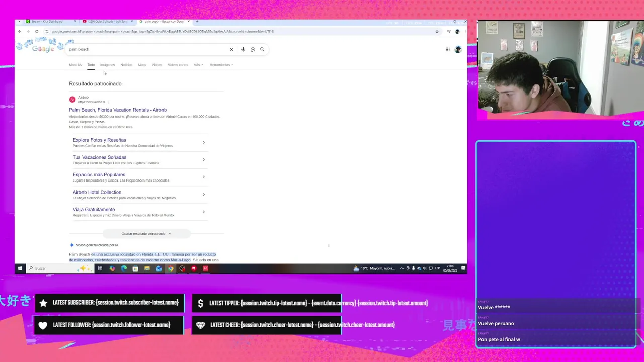644x362 pixels.
Task: Open Google Lens image search icon
Action: (253, 49)
